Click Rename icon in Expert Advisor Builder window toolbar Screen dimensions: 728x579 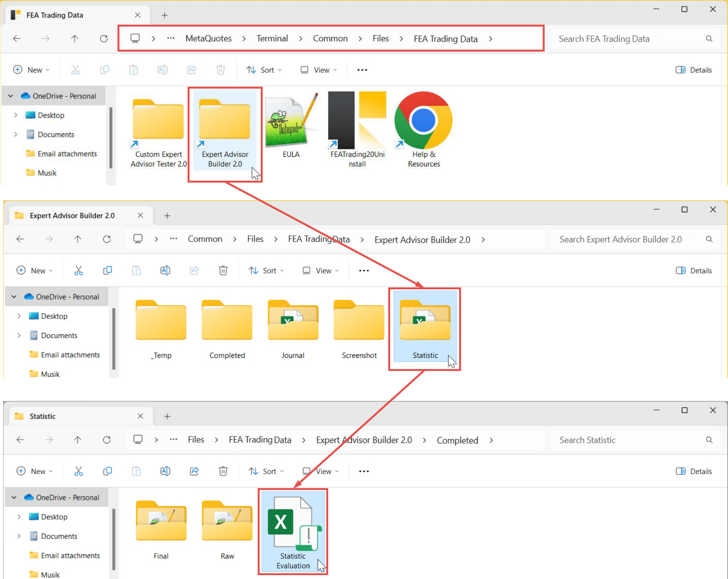pos(165,270)
